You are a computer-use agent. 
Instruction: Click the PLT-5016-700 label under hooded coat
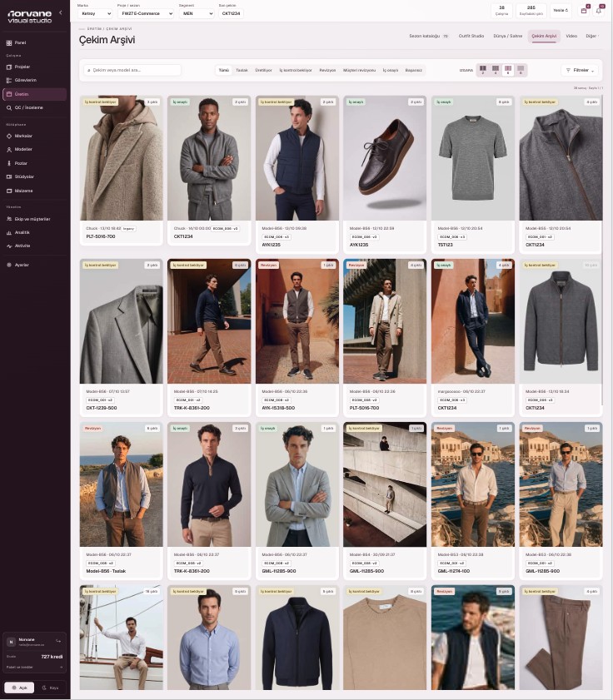[101, 236]
